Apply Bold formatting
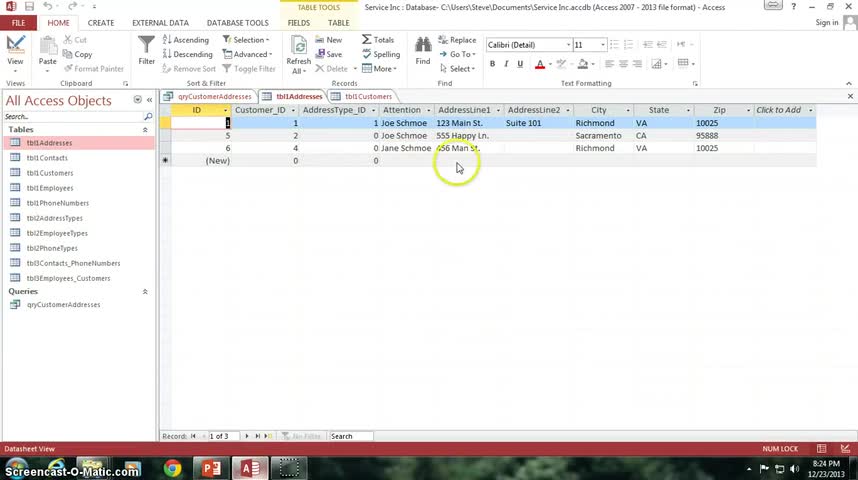858x480 pixels. 492,64
